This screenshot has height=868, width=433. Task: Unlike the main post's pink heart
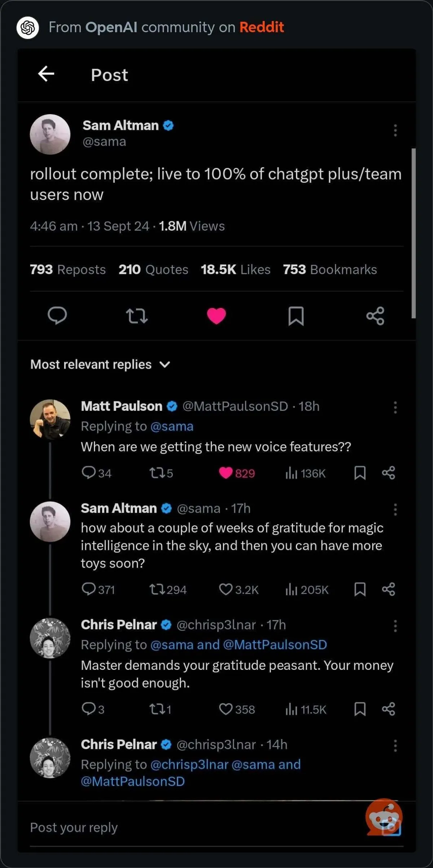click(x=216, y=316)
